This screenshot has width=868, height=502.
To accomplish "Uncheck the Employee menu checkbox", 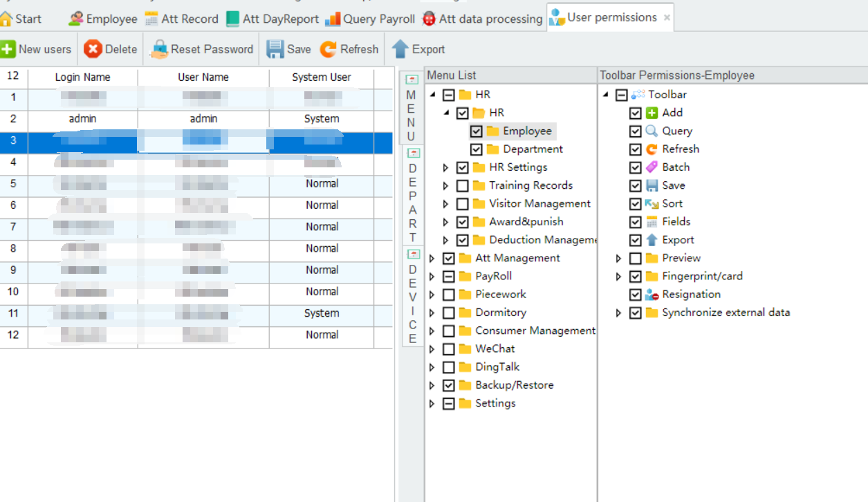I will (476, 131).
